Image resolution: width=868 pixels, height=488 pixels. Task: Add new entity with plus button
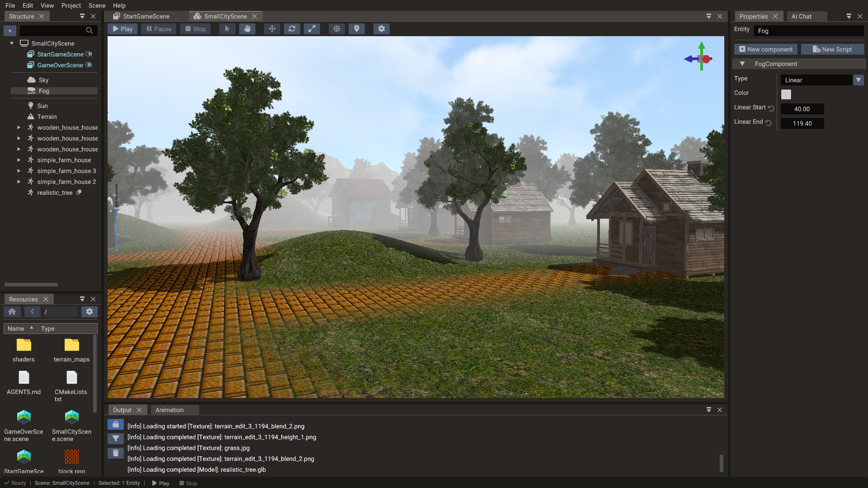click(10, 31)
